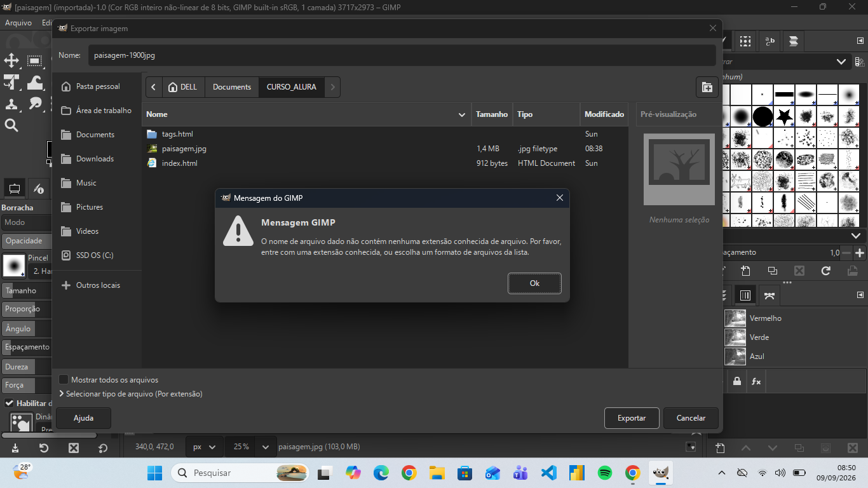The height and width of the screenshot is (488, 868).
Task: Delete tool preset X icon
Action: pos(74,448)
